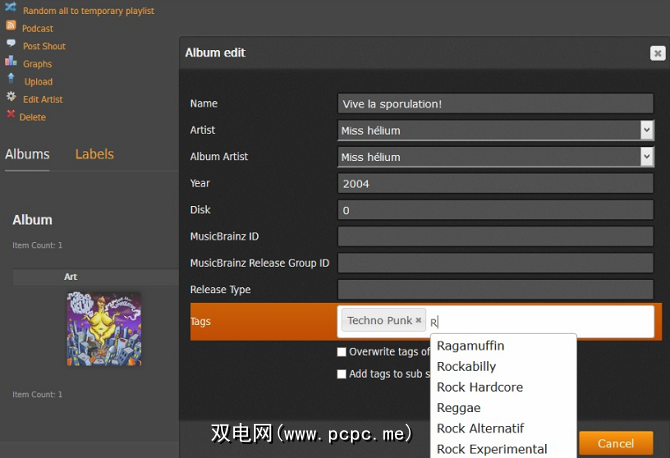Open the Post Shout link
This screenshot has height=458, width=670.
tap(44, 46)
